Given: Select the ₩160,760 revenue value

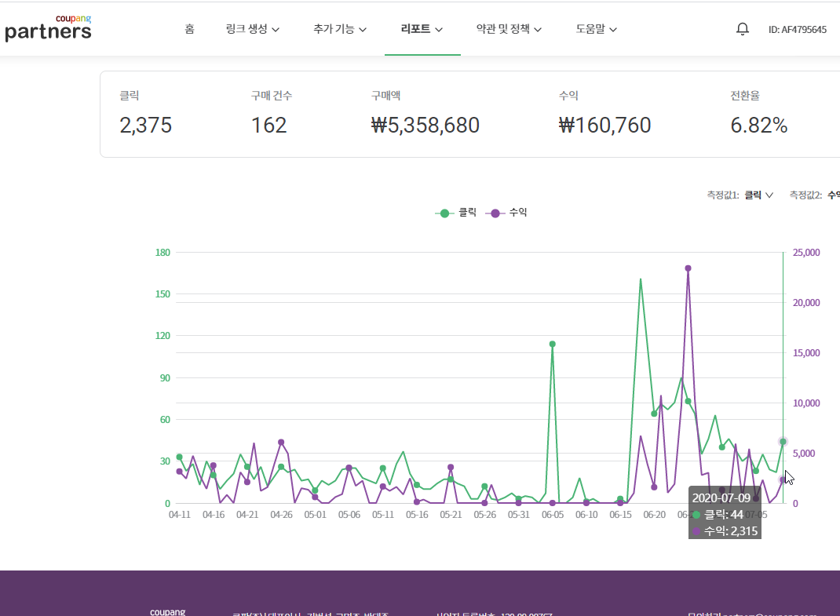Looking at the screenshot, I should [604, 126].
